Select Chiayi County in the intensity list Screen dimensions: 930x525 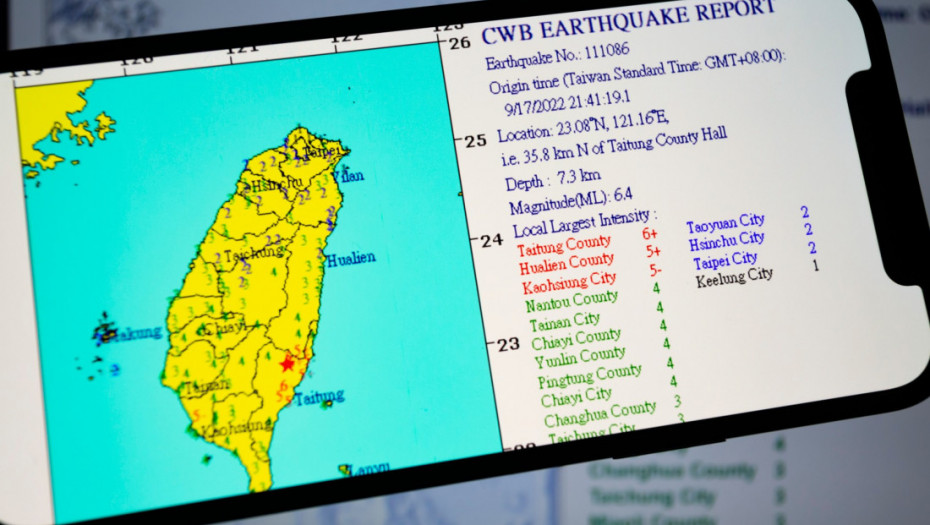[576, 339]
